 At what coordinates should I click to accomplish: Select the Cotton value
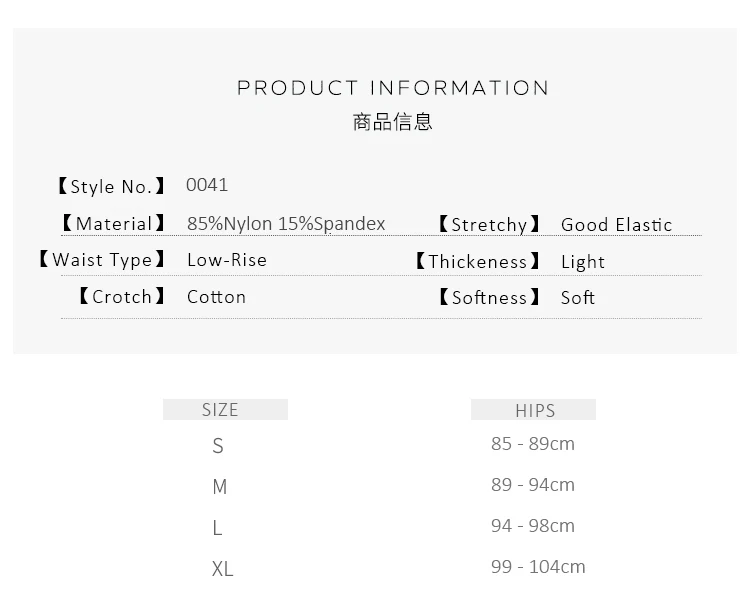click(216, 297)
